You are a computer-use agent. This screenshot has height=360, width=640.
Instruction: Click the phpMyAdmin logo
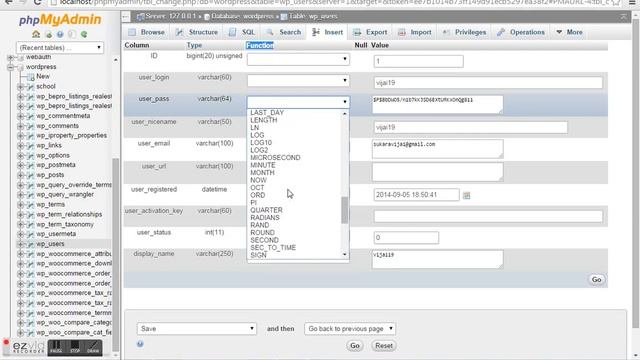60,19
